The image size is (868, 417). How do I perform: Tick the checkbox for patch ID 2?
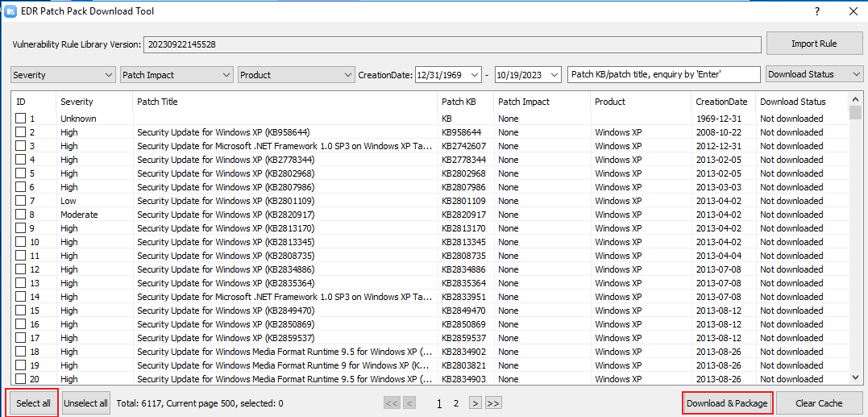(21, 132)
